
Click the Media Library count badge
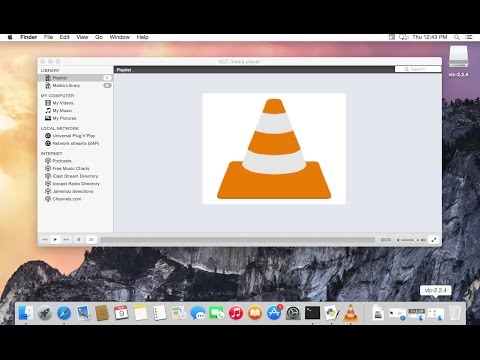(107, 85)
